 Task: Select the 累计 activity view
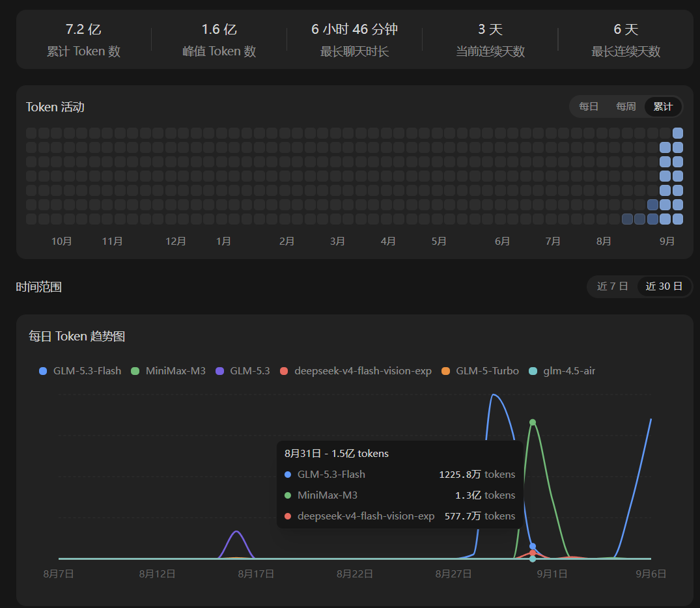663,107
